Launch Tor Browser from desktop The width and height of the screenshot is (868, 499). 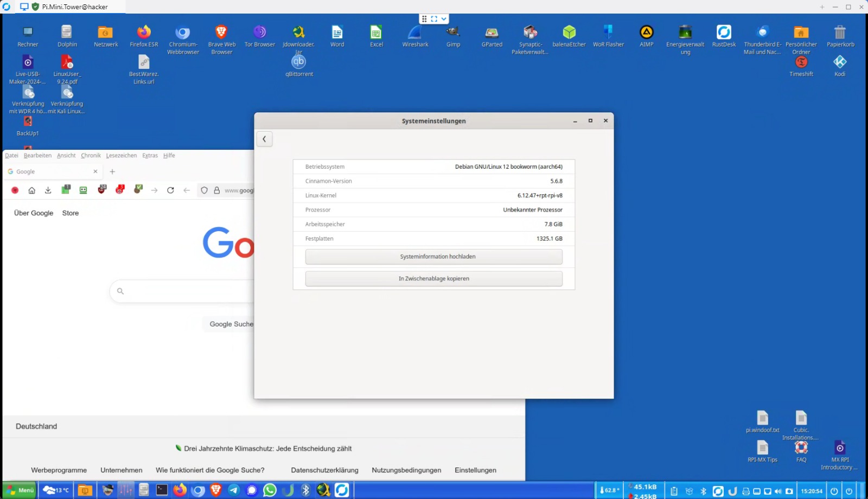pos(260,36)
